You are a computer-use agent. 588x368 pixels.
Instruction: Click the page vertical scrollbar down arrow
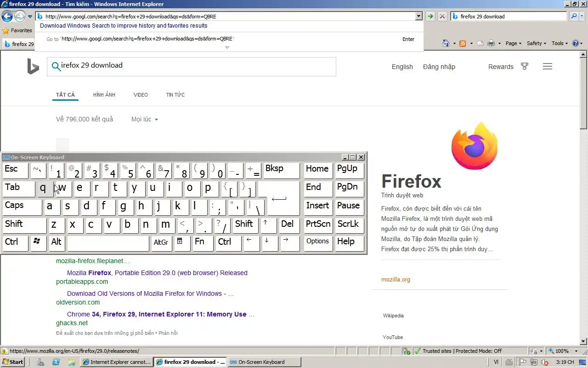583,341
